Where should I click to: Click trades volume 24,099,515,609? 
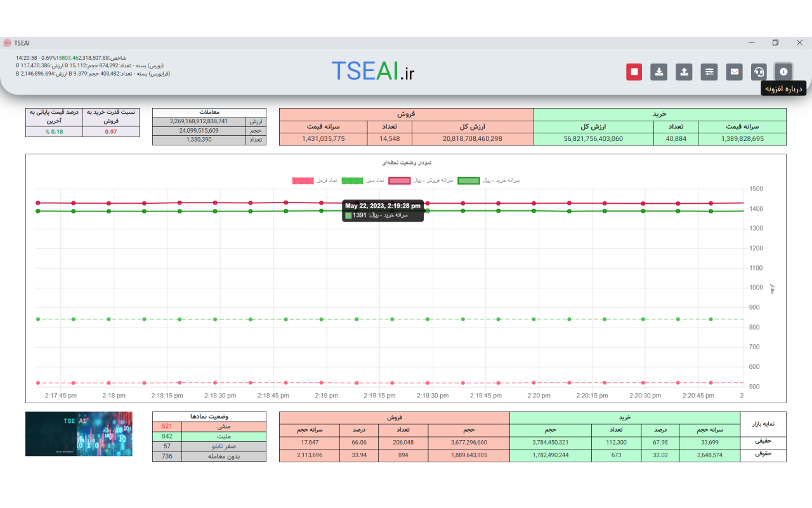pos(199,131)
